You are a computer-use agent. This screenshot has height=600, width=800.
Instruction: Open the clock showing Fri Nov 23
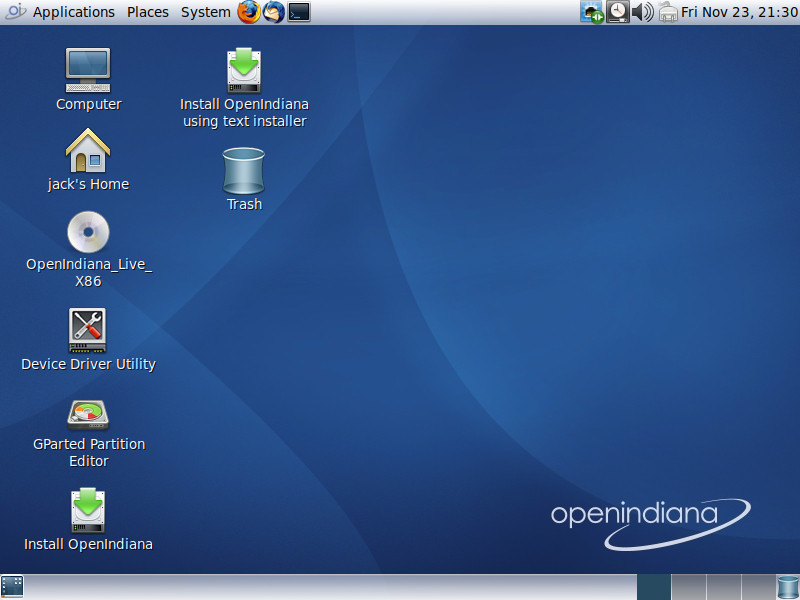[739, 12]
